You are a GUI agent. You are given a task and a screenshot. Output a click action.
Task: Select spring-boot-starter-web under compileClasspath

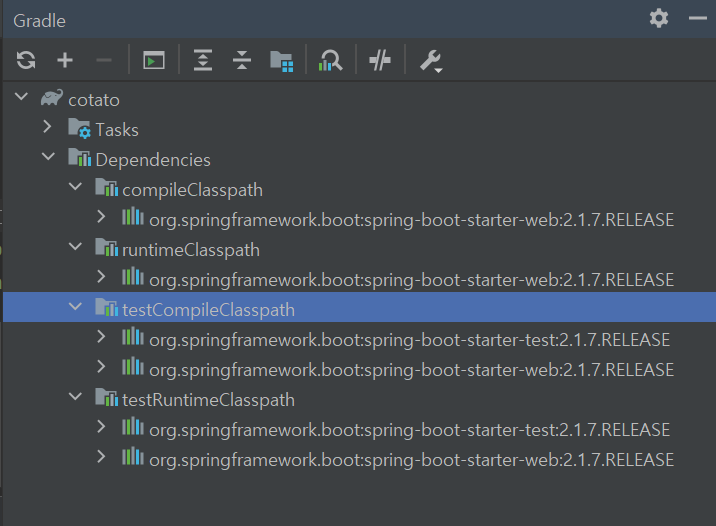pyautogui.click(x=411, y=220)
